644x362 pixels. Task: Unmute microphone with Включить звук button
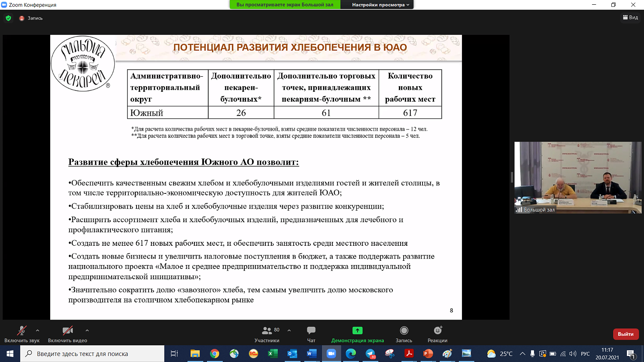[22, 334]
